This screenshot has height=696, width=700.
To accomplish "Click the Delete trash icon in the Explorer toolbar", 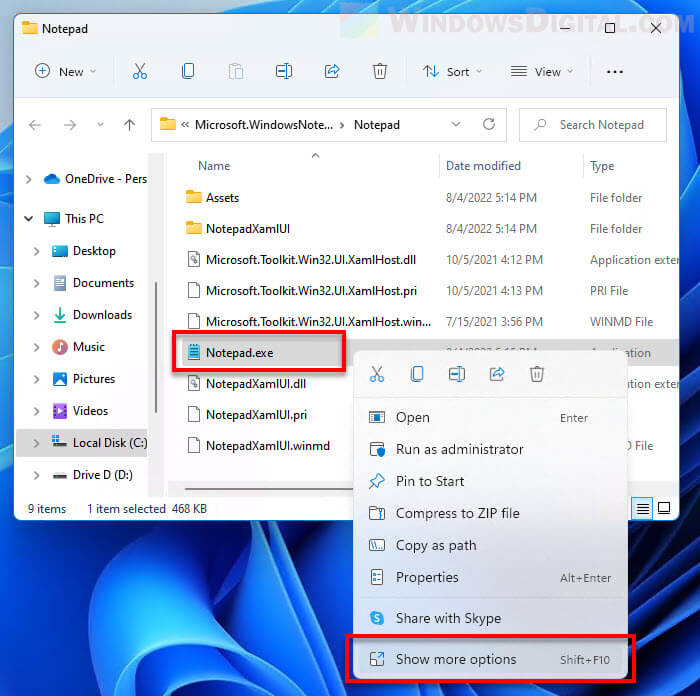I will pyautogui.click(x=379, y=71).
